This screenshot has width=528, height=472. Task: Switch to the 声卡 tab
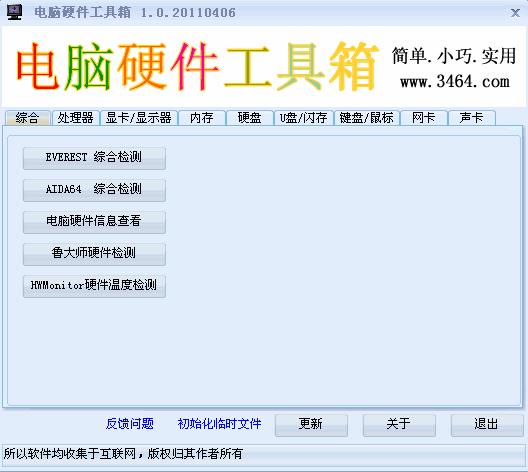472,118
